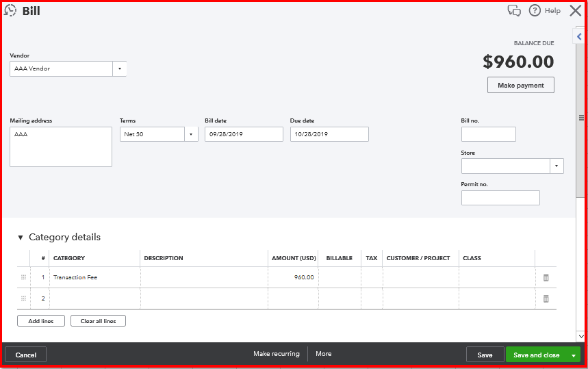Click the DESCRIPTION column header
The height and width of the screenshot is (369, 588).
[x=164, y=258]
